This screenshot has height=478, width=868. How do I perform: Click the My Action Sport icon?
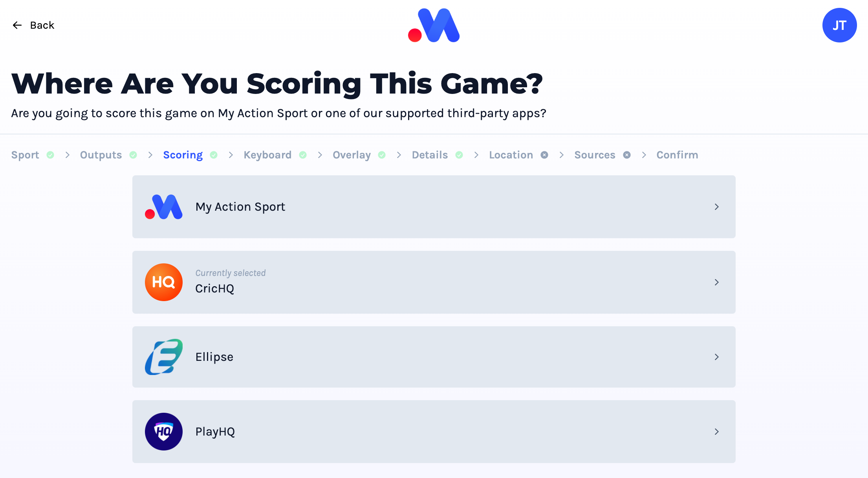click(x=164, y=207)
